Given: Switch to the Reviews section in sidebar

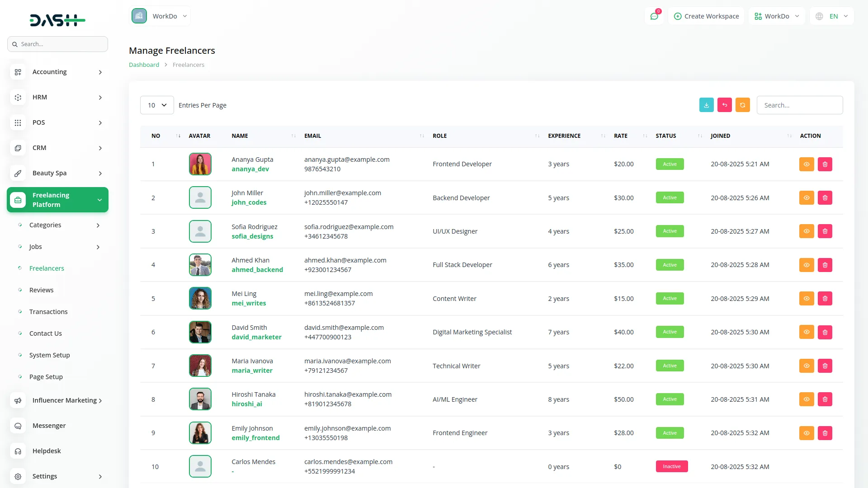Looking at the screenshot, I should point(41,290).
